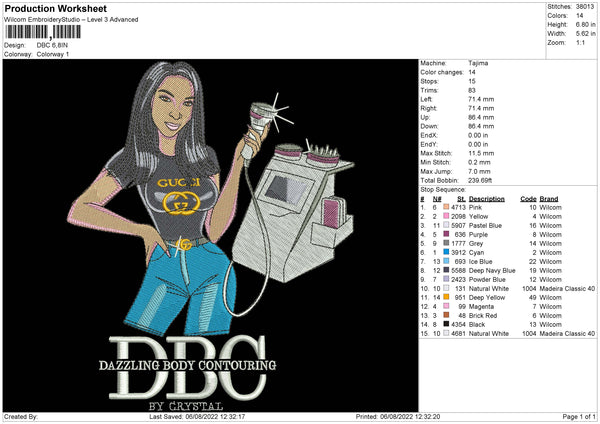The height and width of the screenshot is (424, 600).
Task: Click the Deep Navy Blue color swatch
Action: tap(446, 270)
